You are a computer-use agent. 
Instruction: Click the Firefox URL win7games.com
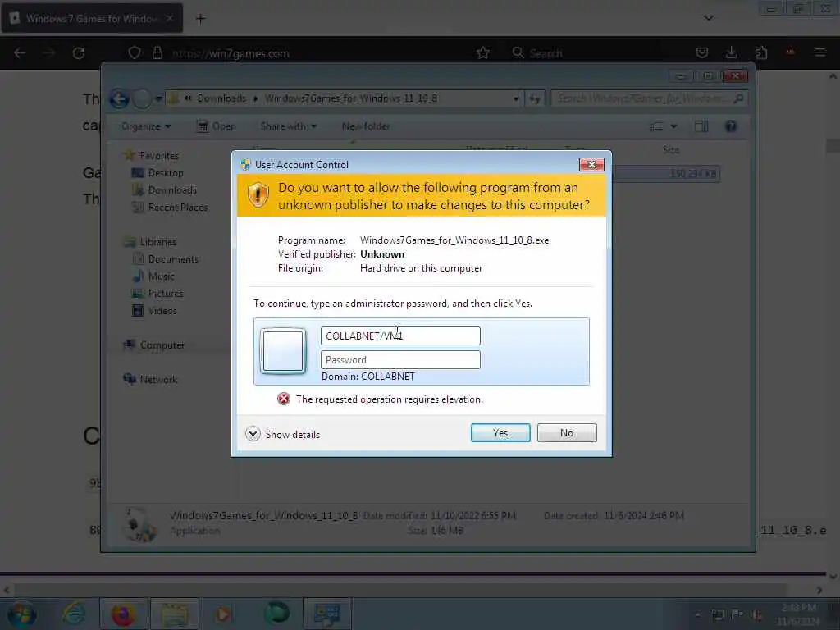[x=231, y=53]
